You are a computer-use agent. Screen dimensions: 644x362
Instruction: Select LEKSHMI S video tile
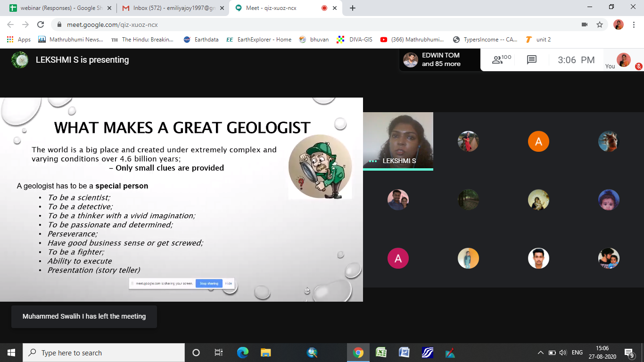pyautogui.click(x=398, y=140)
